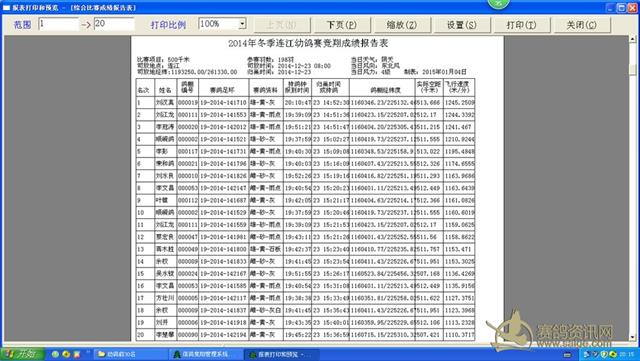Screen dimensions: 640x361
Task: Click the third quick launch icon
Action: tap(76, 354)
